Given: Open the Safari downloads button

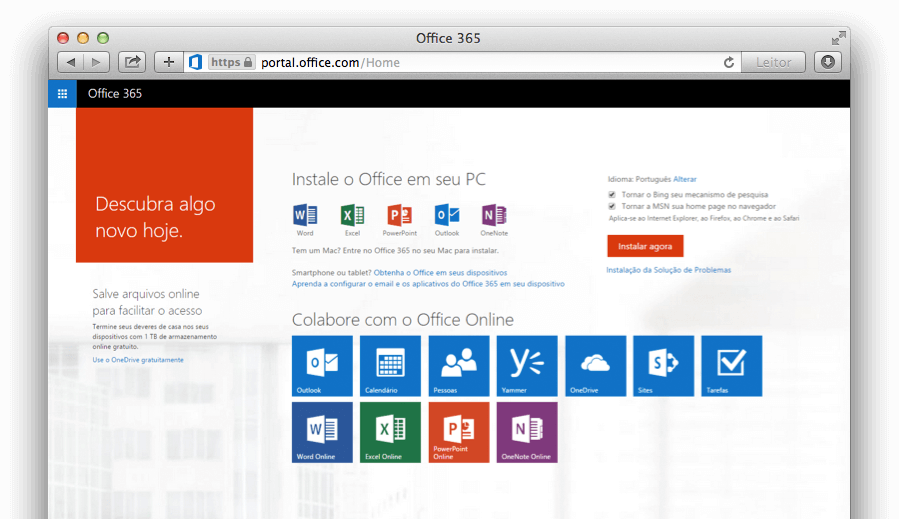Looking at the screenshot, I should (827, 62).
